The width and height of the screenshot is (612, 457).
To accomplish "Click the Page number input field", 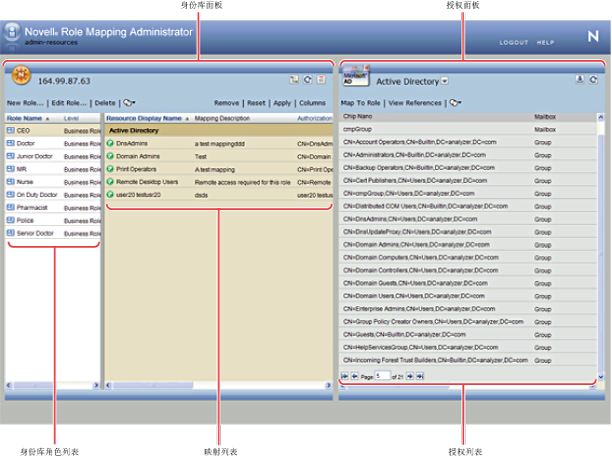I will pyautogui.click(x=382, y=376).
